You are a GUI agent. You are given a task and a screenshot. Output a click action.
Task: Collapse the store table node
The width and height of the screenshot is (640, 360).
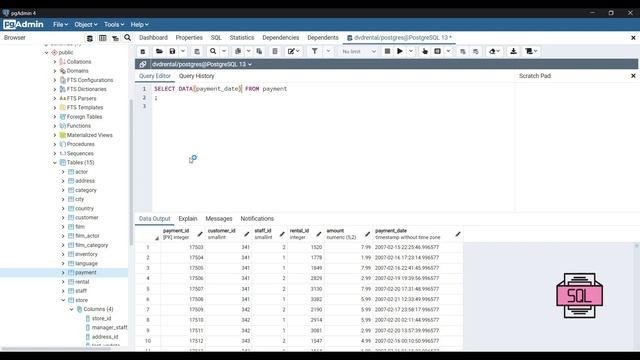pyautogui.click(x=63, y=300)
